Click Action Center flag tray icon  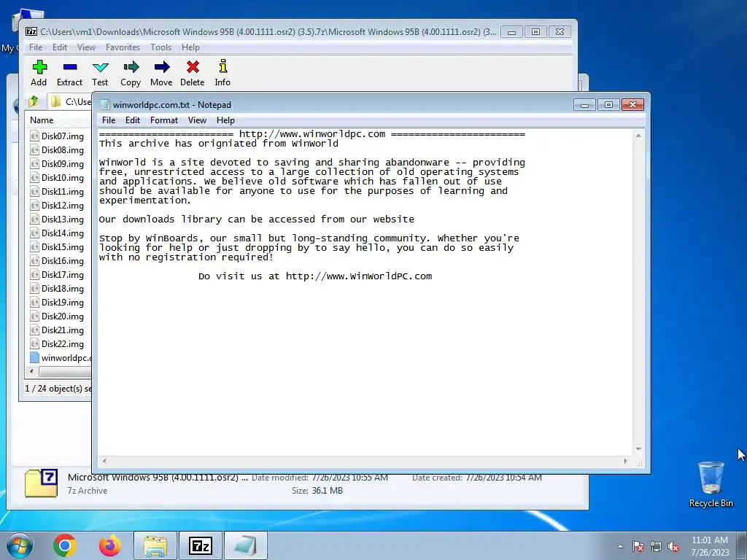638,546
